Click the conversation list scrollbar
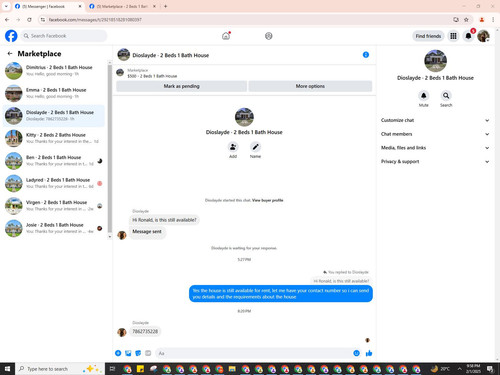 [110, 148]
